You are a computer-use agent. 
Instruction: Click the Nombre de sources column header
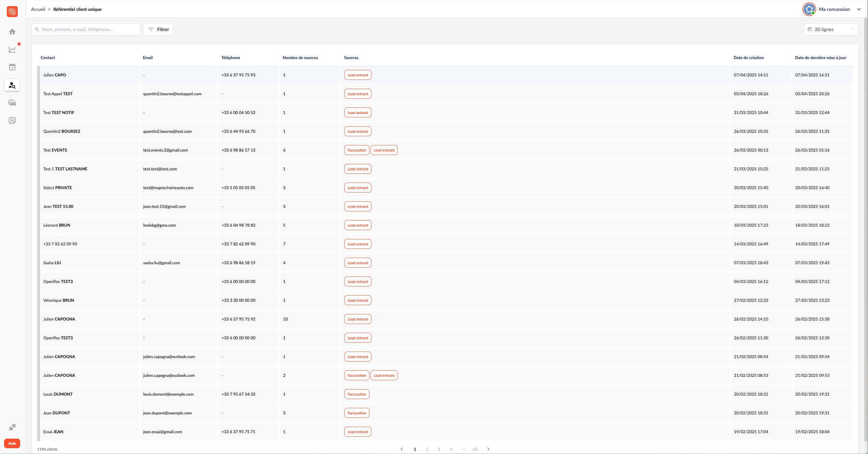click(x=300, y=58)
